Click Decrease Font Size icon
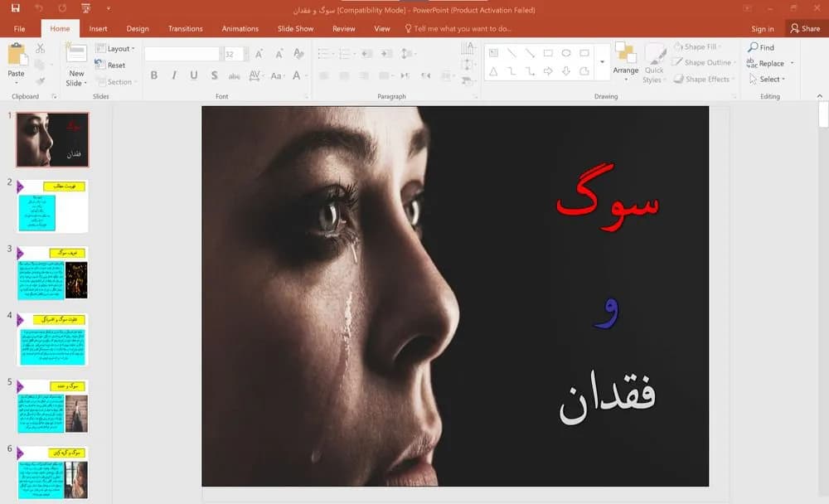This screenshot has height=504, width=829. point(279,54)
